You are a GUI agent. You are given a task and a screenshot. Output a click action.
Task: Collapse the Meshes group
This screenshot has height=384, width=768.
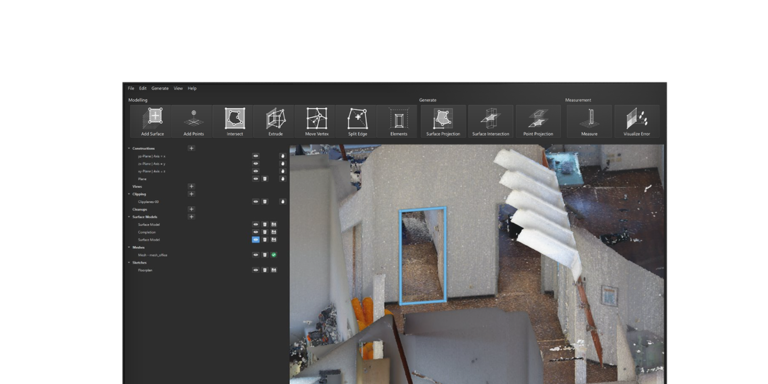129,247
